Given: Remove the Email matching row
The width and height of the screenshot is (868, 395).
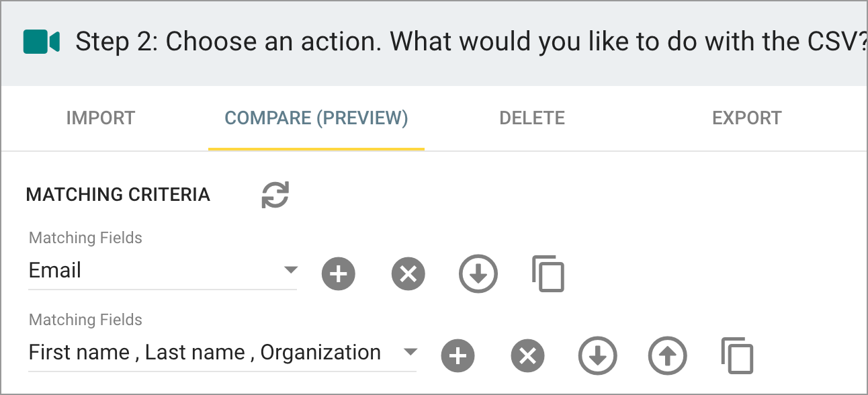Looking at the screenshot, I should point(408,274).
